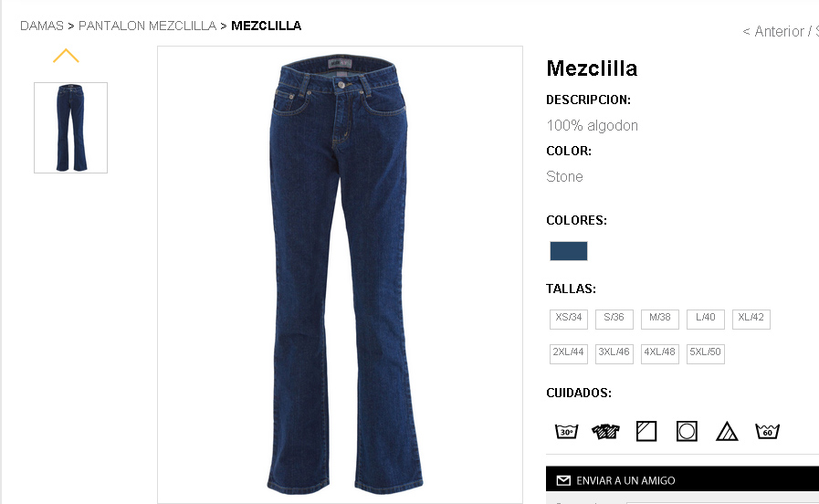
Task: Select size M/38
Action: [660, 319]
